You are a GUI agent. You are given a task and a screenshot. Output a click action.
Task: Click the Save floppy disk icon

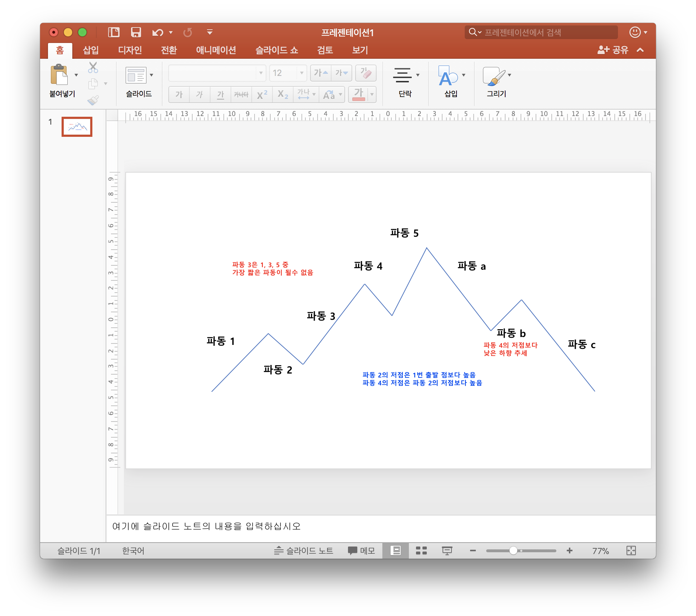coord(136,32)
